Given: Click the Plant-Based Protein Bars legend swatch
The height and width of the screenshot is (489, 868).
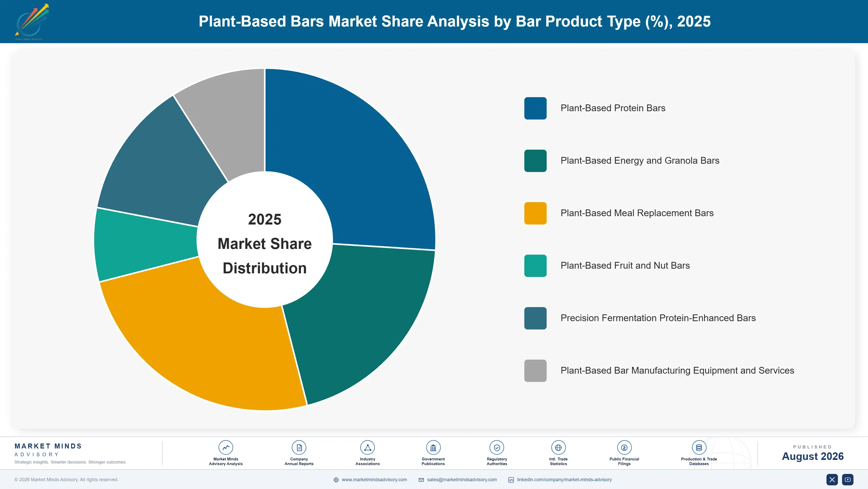Looking at the screenshot, I should coord(535,108).
